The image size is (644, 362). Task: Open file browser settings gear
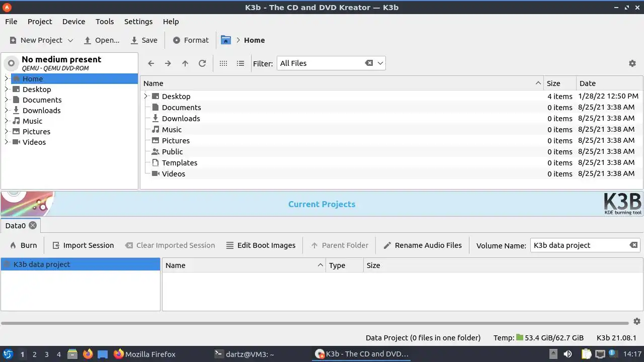coord(632,63)
